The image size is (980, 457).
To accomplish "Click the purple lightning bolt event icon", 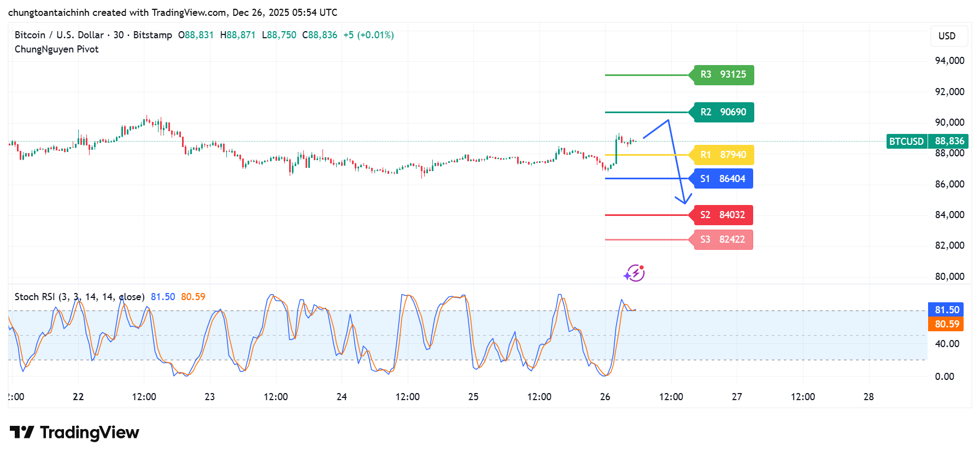I will tap(635, 273).
